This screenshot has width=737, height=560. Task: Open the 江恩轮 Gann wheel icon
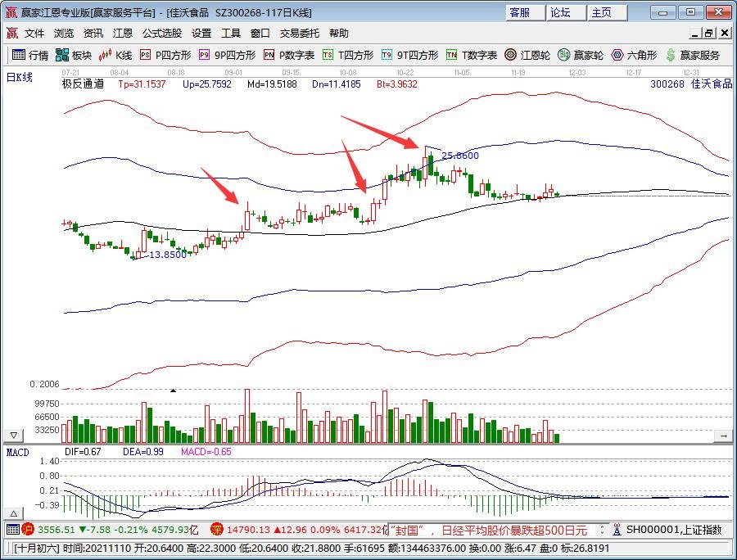tap(510, 55)
